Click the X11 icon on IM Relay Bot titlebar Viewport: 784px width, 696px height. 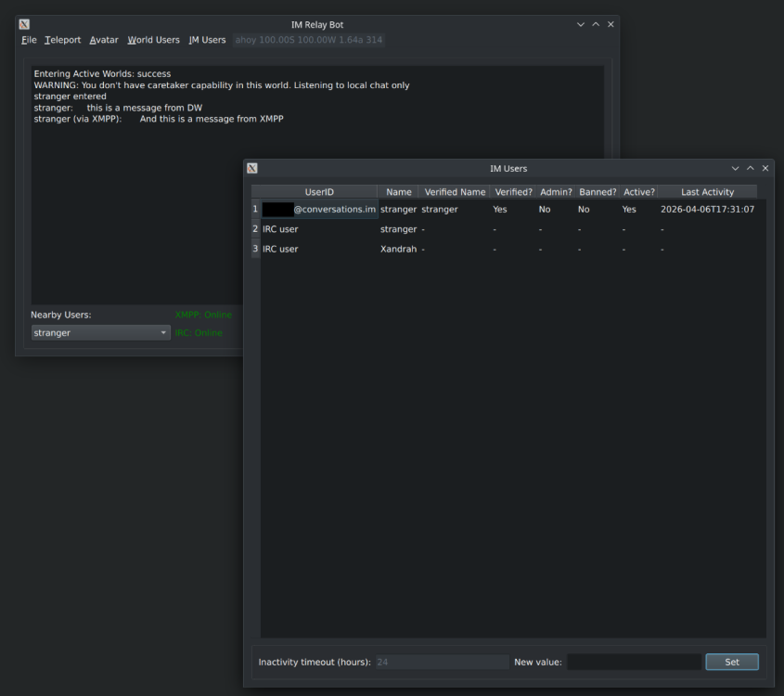click(24, 24)
